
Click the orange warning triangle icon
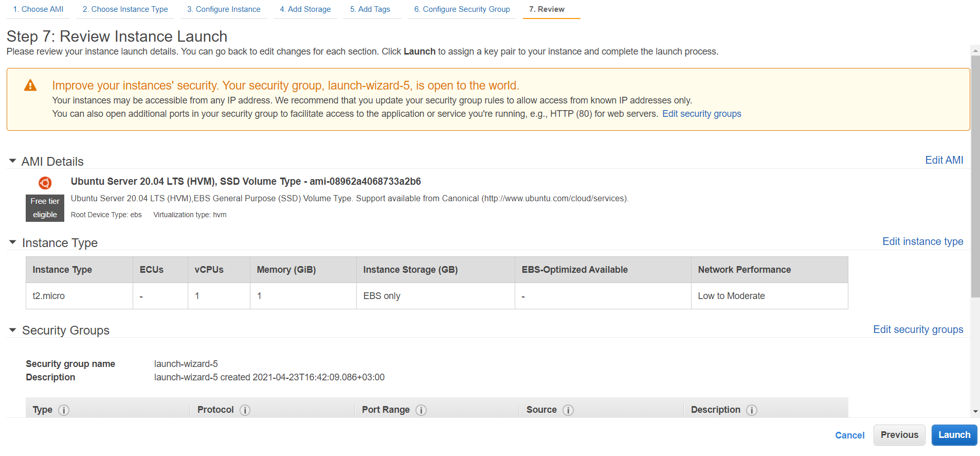pyautogui.click(x=30, y=85)
